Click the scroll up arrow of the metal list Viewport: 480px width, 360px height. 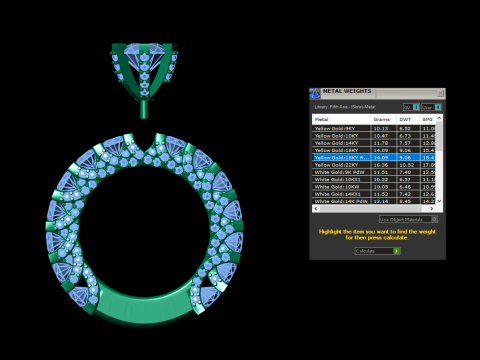coord(439,118)
